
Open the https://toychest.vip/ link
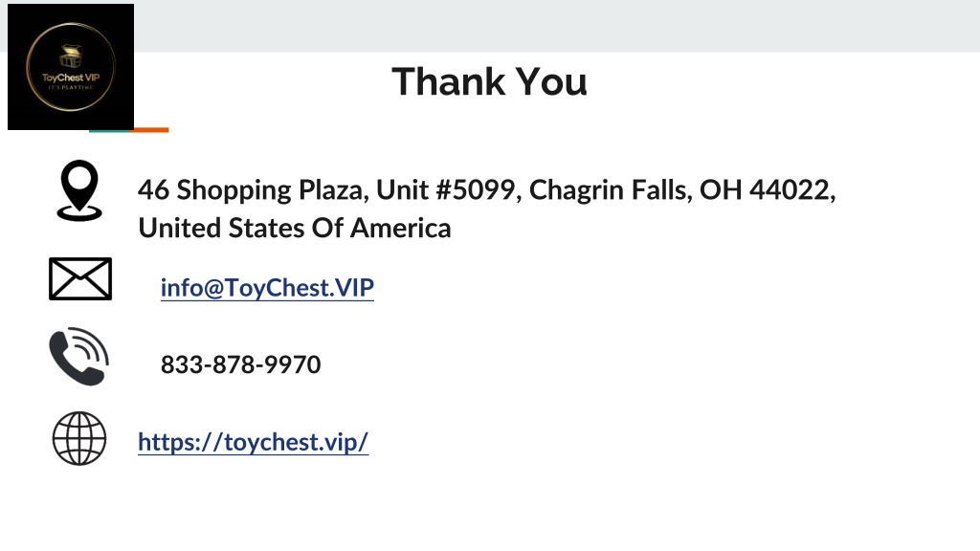pos(253,442)
